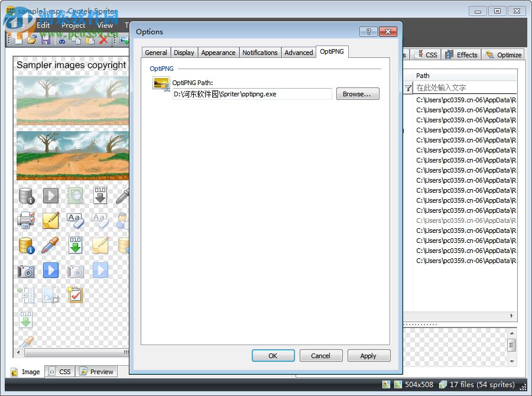
Task: Click the OptiPNG image icon in dialog
Action: pyautogui.click(x=161, y=83)
